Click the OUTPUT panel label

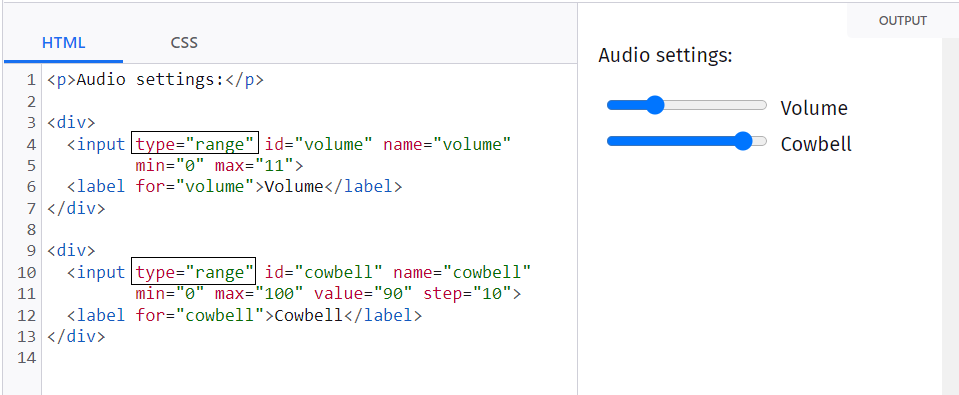[x=903, y=21]
